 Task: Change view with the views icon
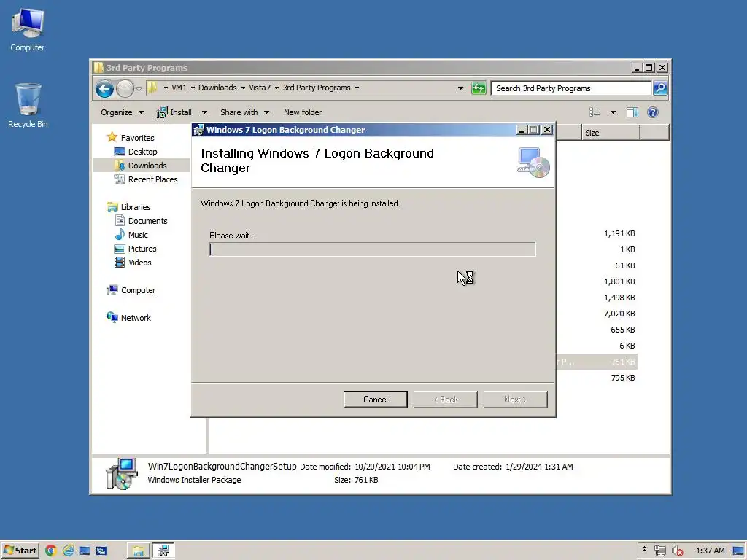pos(595,112)
